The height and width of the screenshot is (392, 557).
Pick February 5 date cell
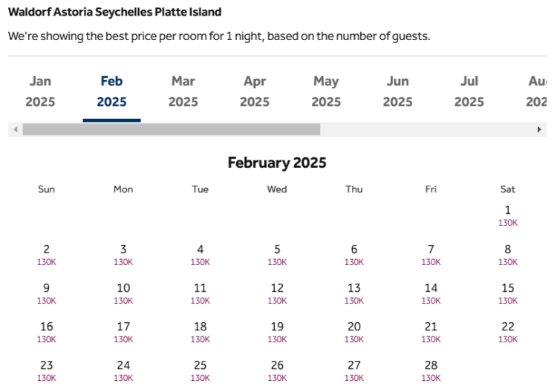tap(277, 255)
